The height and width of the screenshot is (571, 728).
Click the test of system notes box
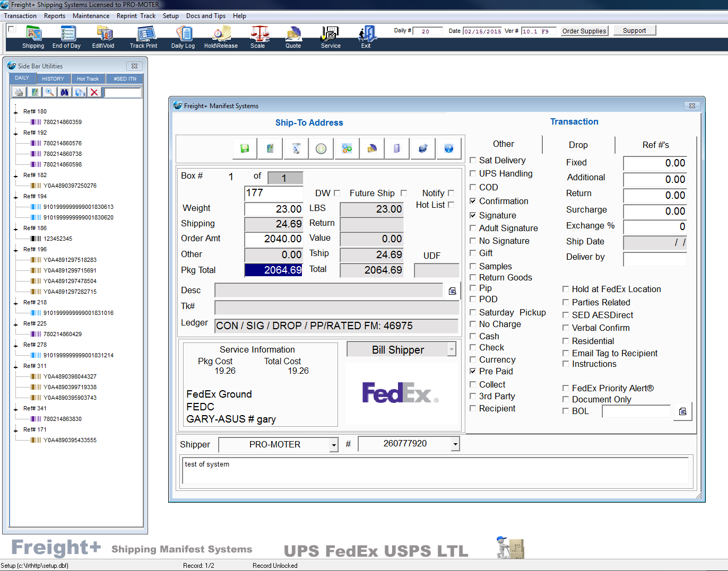[x=436, y=471]
